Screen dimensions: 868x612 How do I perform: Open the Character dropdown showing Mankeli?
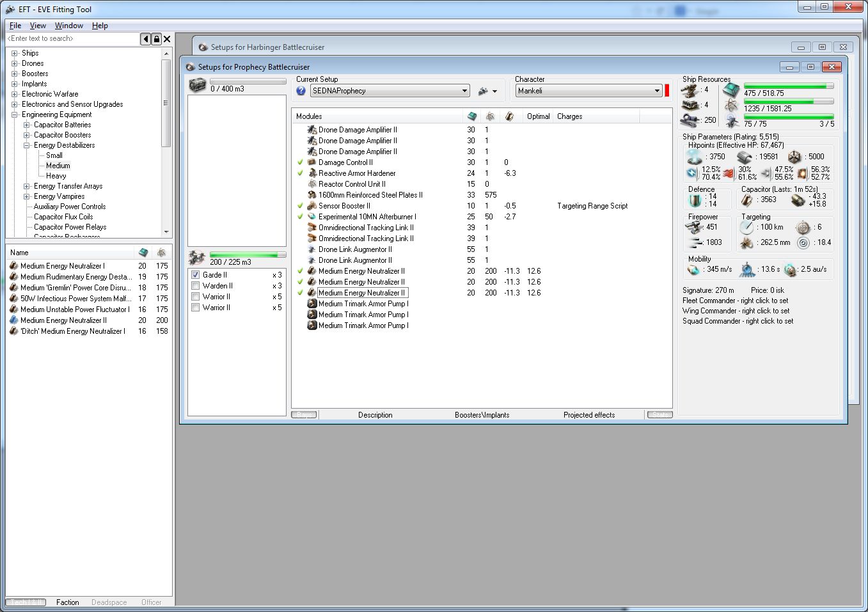click(x=589, y=91)
